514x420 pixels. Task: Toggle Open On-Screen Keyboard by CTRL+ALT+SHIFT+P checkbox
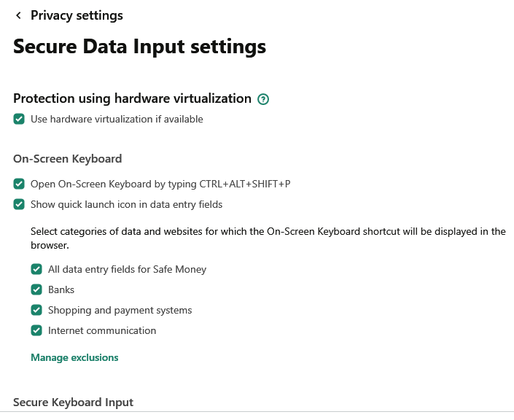click(19, 184)
